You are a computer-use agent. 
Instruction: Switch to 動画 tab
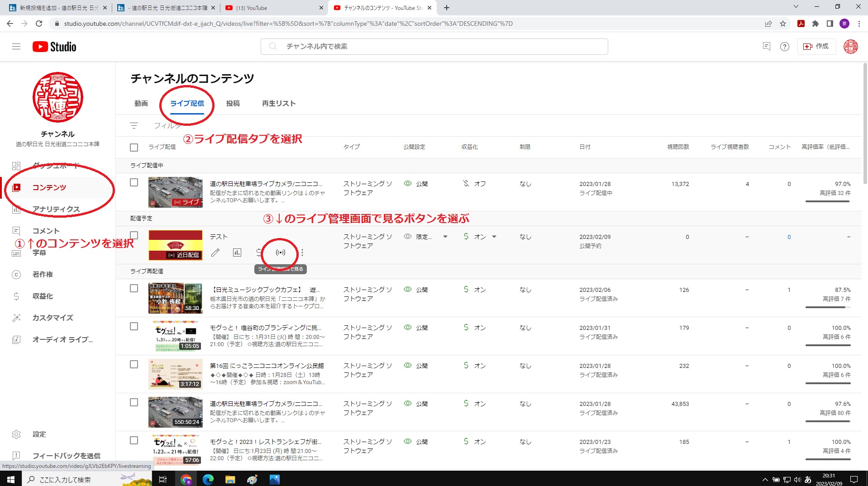click(x=141, y=104)
